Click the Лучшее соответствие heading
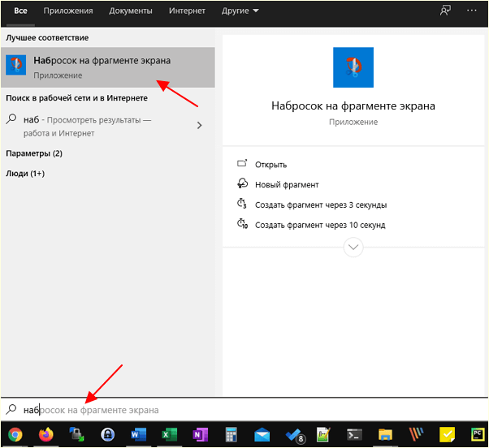The height and width of the screenshot is (448, 489). pos(47,37)
